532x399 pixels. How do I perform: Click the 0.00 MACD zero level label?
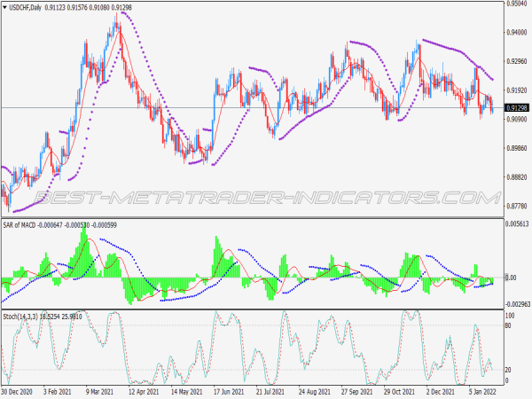pos(511,278)
